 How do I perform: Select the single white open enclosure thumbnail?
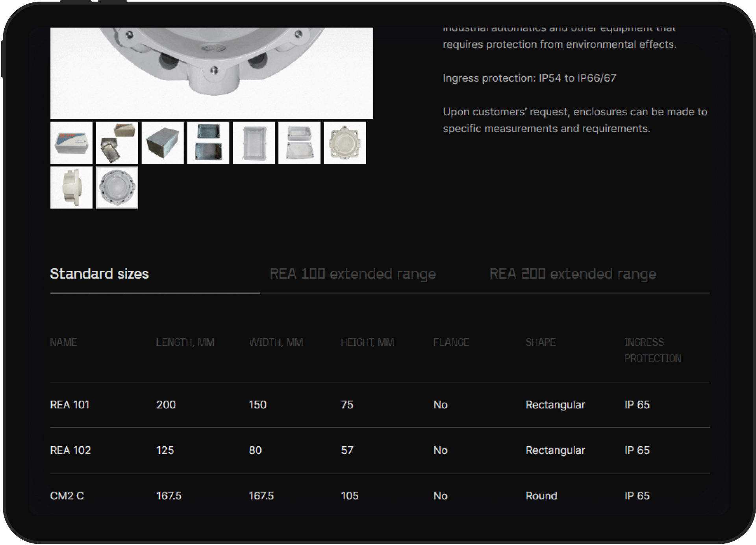(254, 142)
